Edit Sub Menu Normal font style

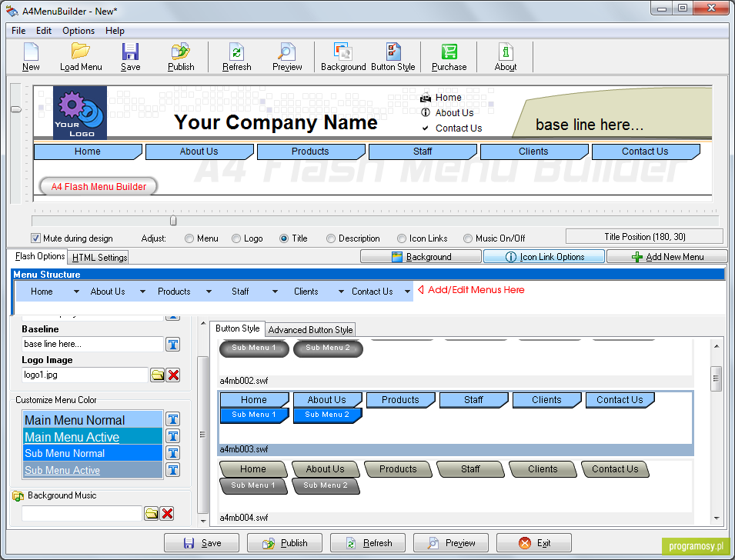(173, 453)
